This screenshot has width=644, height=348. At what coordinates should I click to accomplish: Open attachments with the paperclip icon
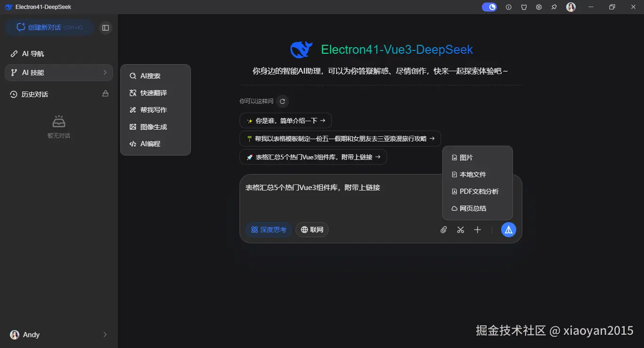point(443,230)
